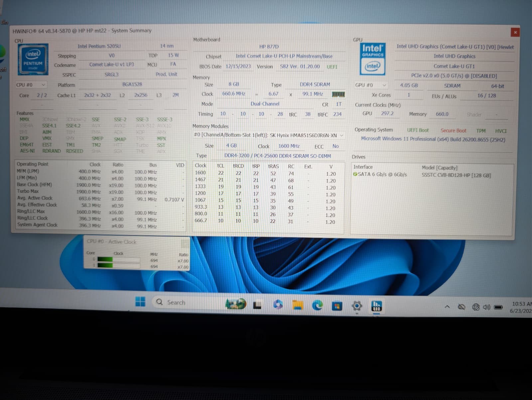Click the UEFI Boot indicator
Screen dimensions: 532x400
pyautogui.click(x=418, y=130)
